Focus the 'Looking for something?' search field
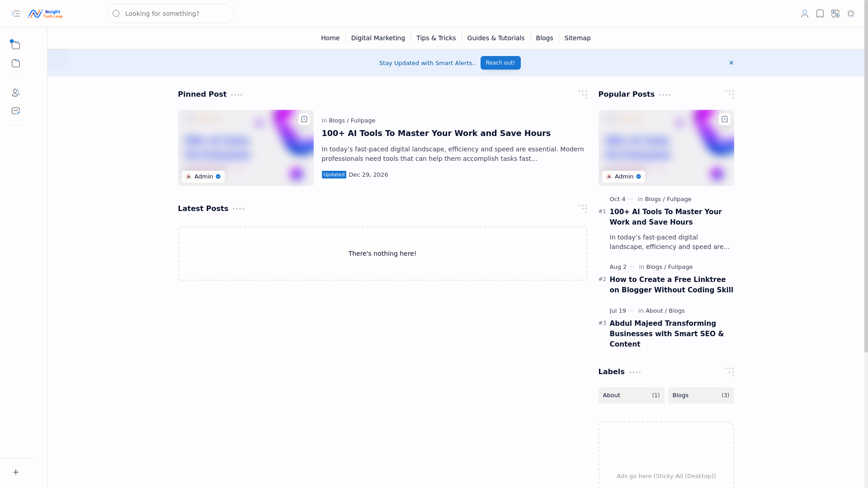 tap(170, 14)
